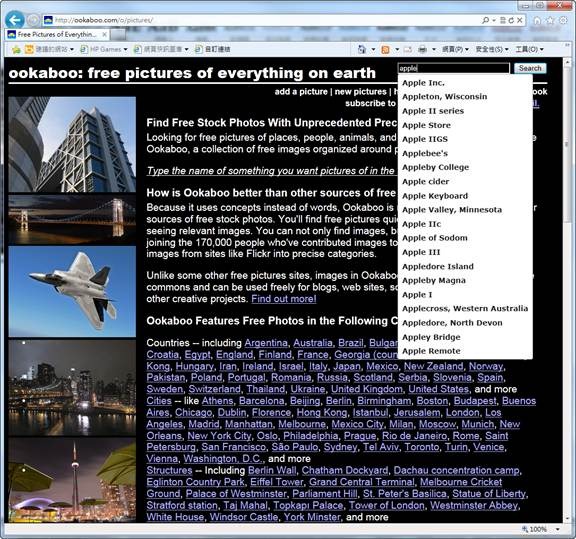Open the 工具(O) Tools menu
The width and height of the screenshot is (576, 539).
coord(529,49)
